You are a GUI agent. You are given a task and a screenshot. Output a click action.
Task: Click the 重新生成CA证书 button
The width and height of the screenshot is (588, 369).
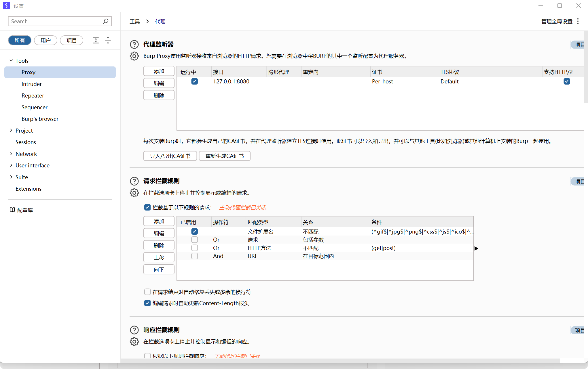coord(225,156)
